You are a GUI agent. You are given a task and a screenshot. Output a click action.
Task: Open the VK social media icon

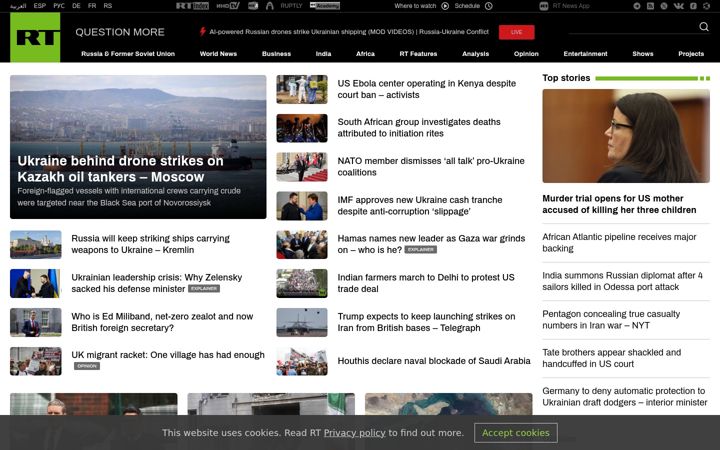coord(678,6)
